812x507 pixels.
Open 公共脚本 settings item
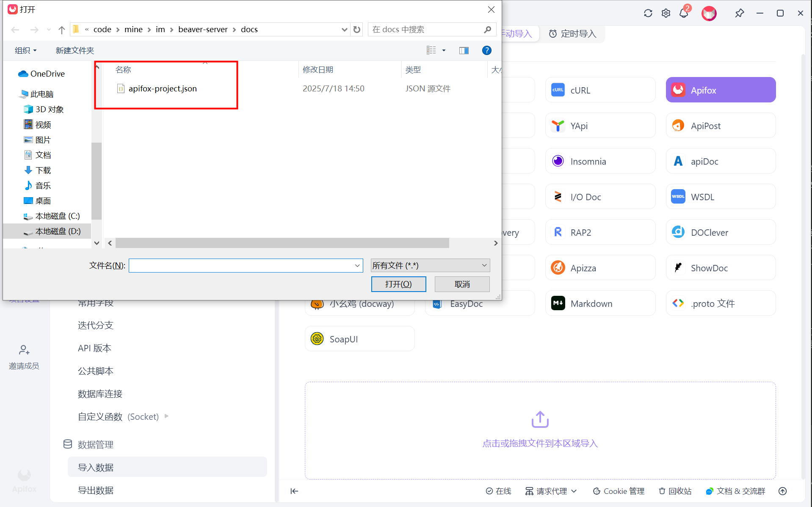pyautogui.click(x=96, y=371)
